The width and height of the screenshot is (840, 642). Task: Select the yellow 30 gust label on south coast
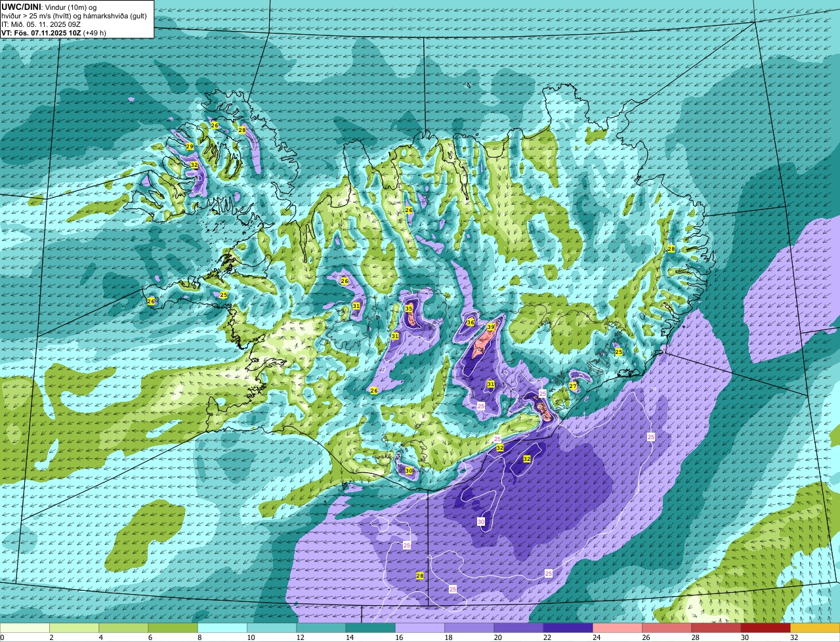pos(409,471)
